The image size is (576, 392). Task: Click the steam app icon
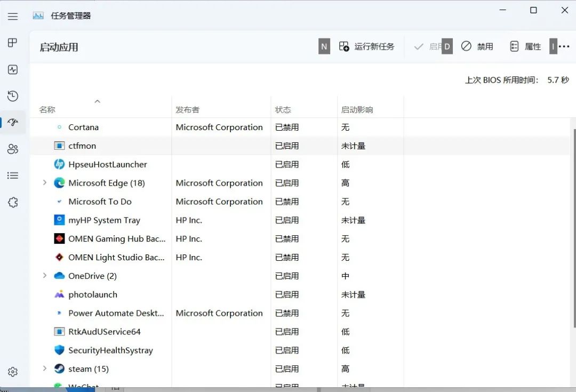(59, 369)
